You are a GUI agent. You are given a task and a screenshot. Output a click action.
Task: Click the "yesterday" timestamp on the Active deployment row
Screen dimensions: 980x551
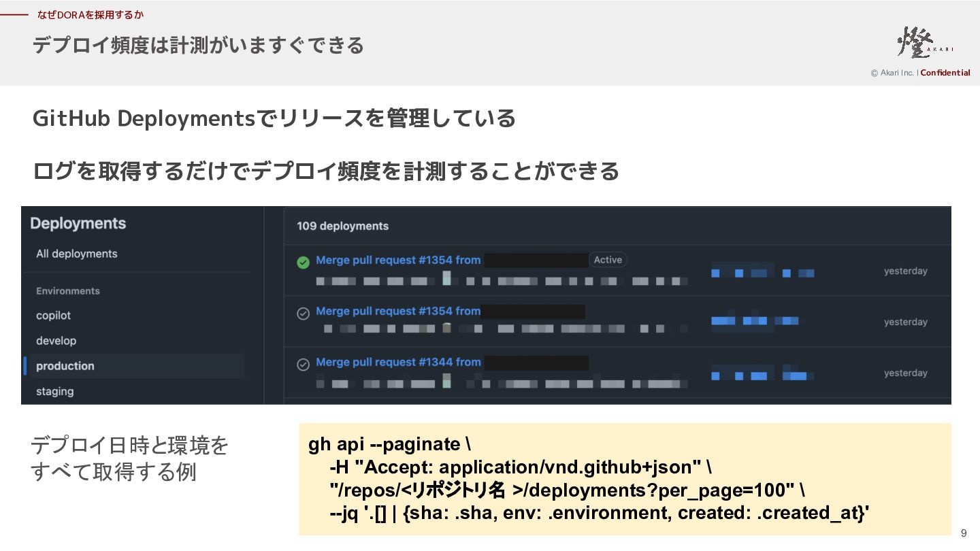(x=906, y=271)
